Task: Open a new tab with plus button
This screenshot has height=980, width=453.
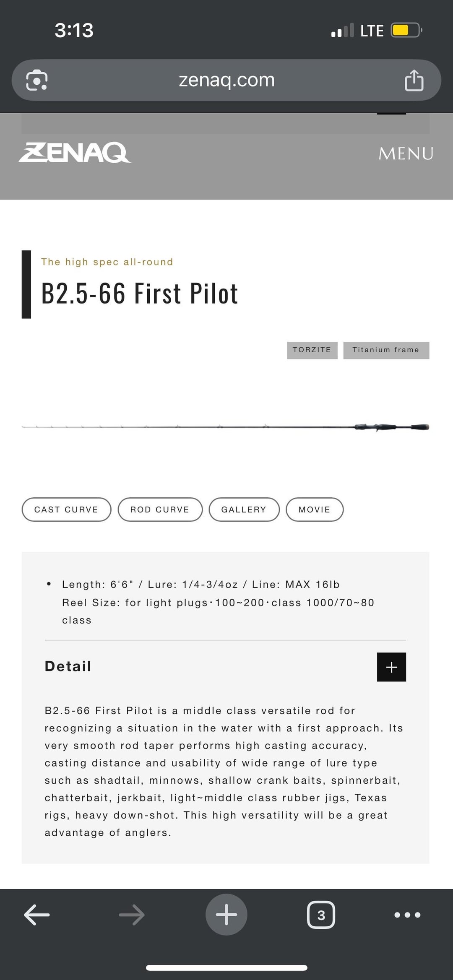Action: [226, 915]
